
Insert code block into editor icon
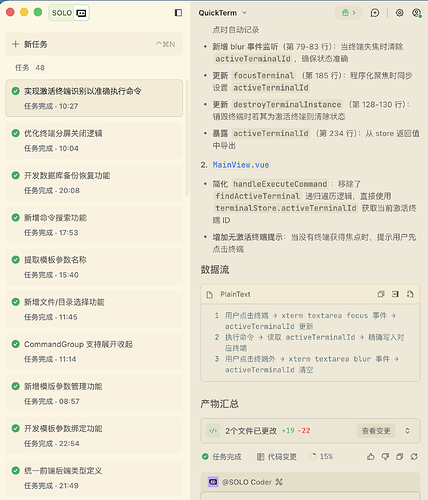coord(395,294)
